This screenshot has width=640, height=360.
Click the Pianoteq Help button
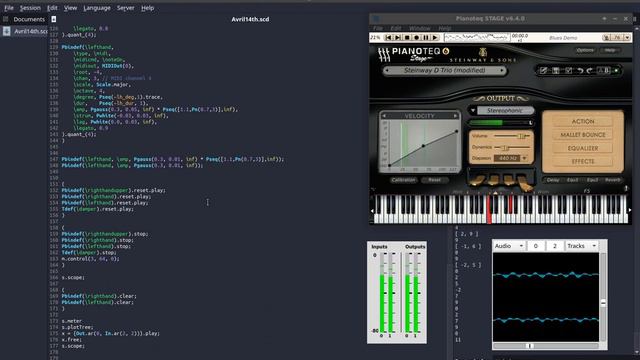[610, 50]
